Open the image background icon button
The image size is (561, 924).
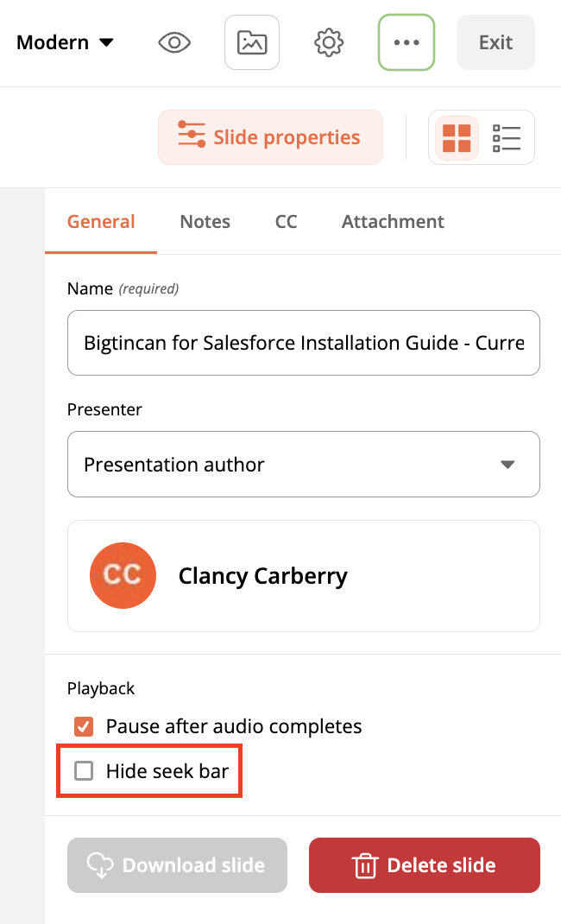click(252, 42)
